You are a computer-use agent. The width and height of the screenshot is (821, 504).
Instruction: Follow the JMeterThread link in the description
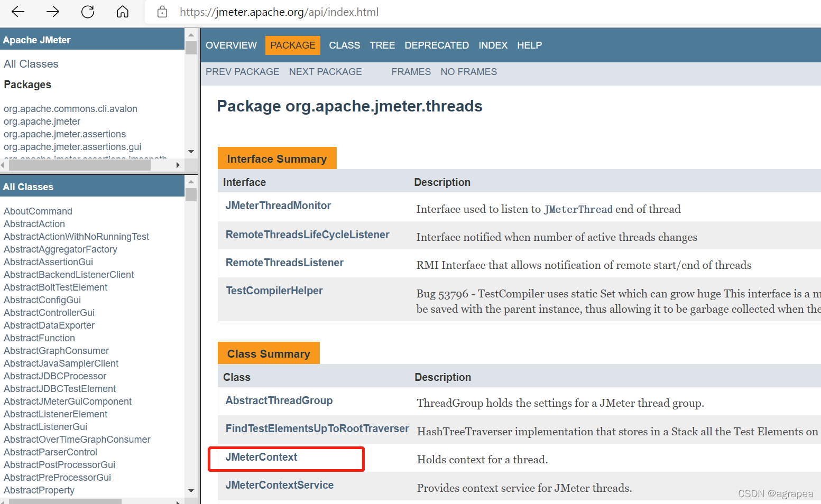578,210
